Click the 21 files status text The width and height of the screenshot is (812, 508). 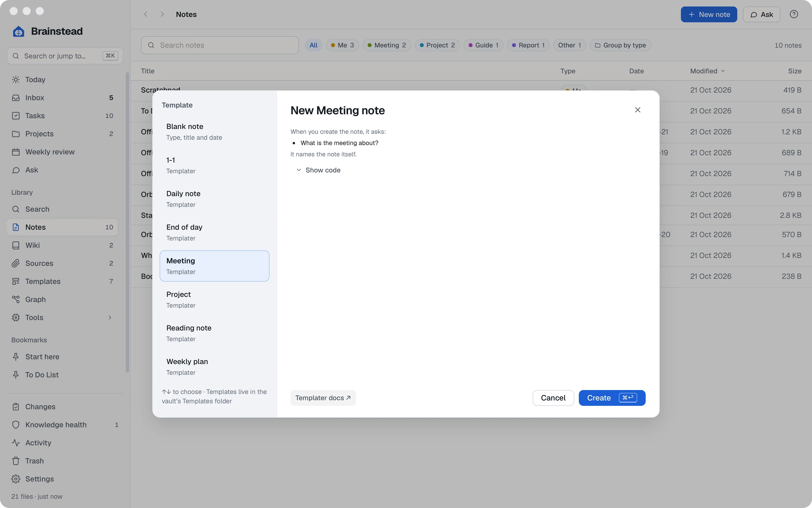tap(37, 497)
